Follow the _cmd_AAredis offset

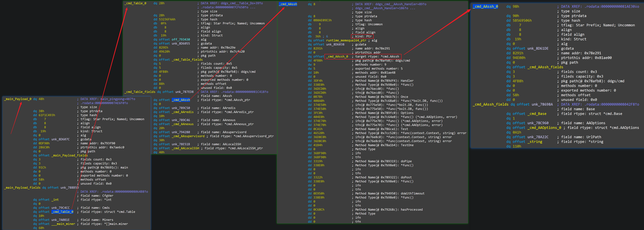[182, 112]
